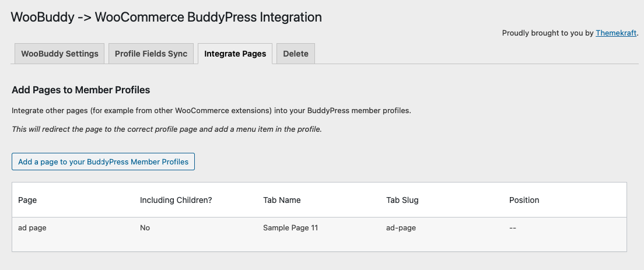
Task: Open the WooBuddy Settings tab
Action: tap(60, 54)
